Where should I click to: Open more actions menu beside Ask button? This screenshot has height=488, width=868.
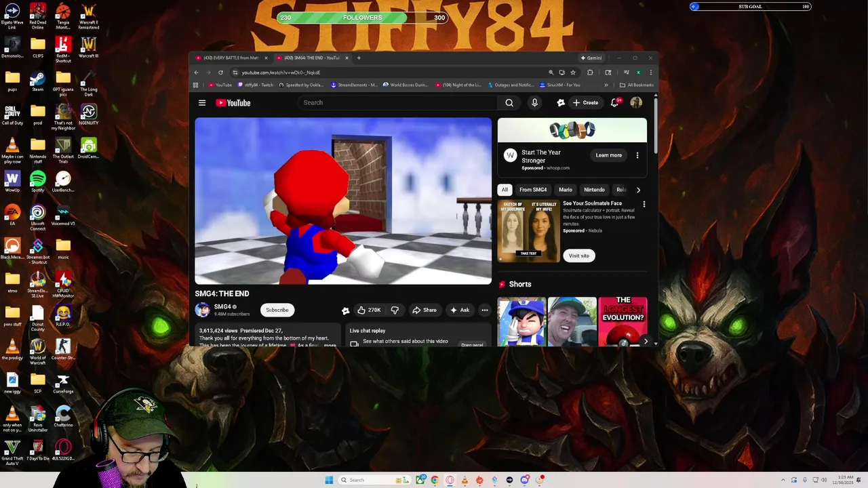click(x=485, y=310)
